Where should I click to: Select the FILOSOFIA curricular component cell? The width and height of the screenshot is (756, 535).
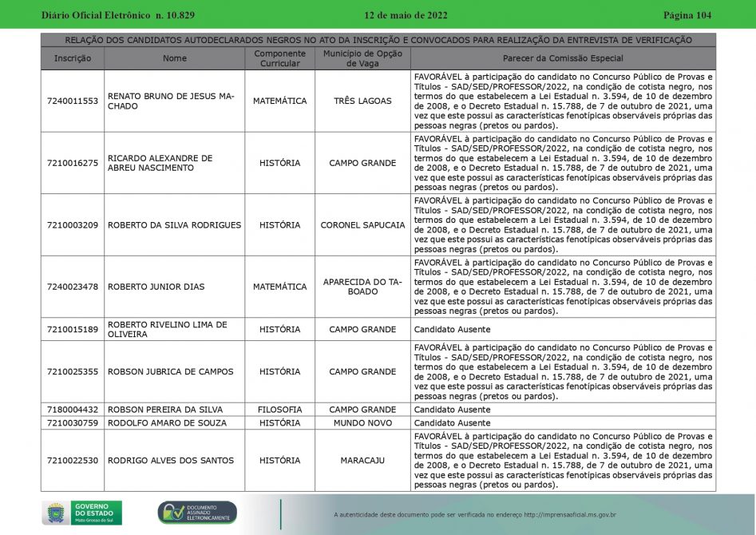click(x=279, y=410)
